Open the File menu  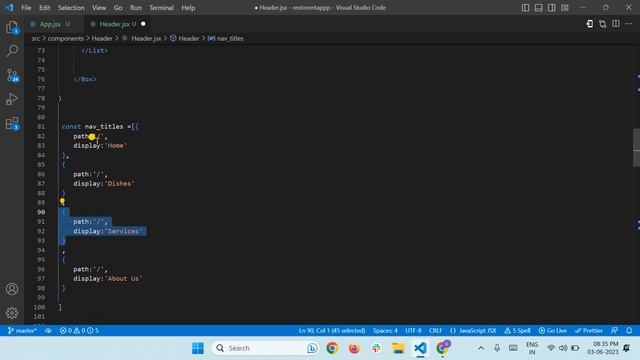coord(26,8)
